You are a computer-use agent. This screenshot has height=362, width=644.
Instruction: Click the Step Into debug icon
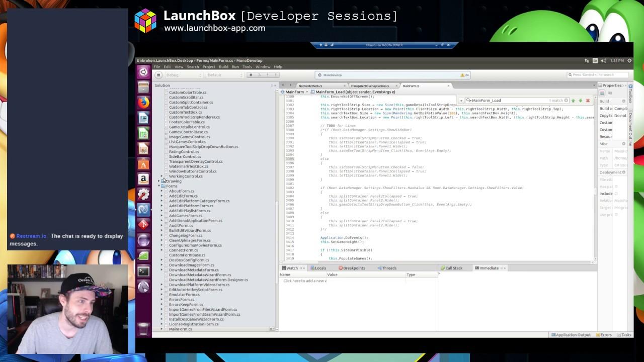click(267, 75)
